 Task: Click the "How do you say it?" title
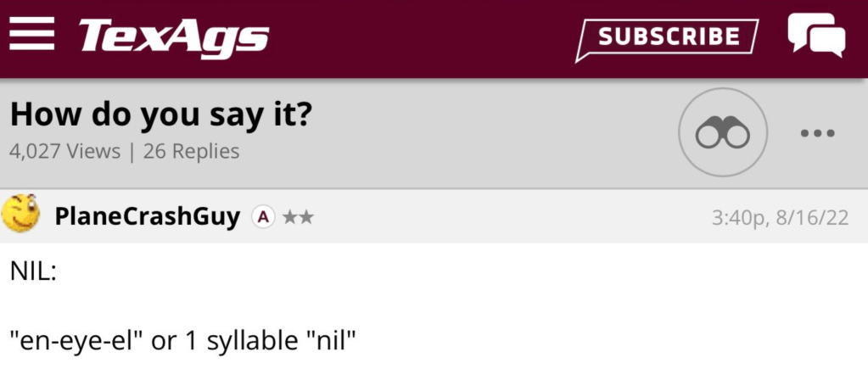160,115
